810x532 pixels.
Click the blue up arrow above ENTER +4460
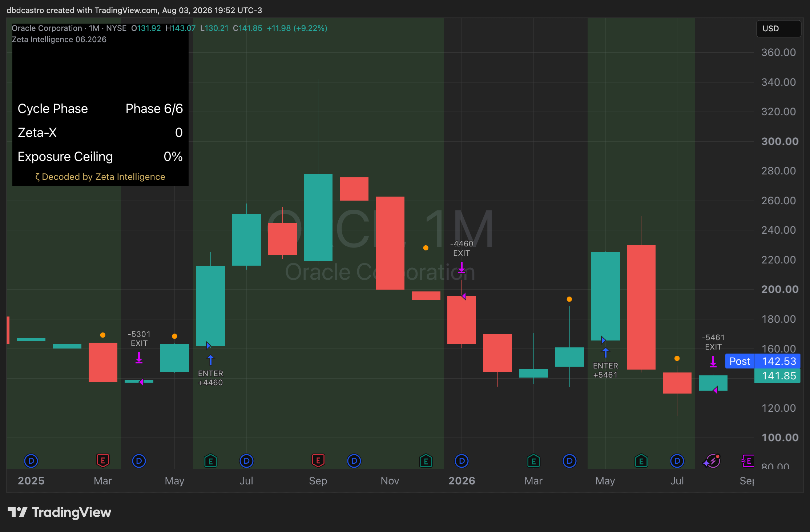(211, 360)
